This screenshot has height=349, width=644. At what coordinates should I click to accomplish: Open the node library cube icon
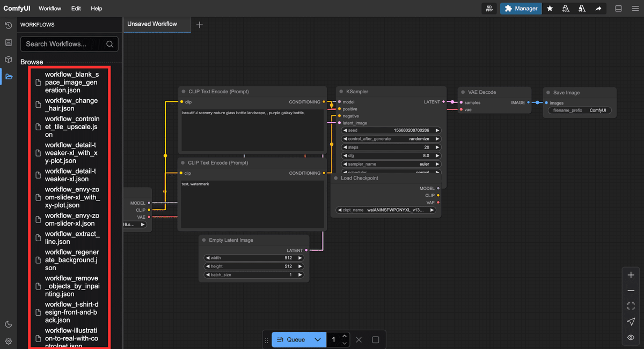click(9, 60)
